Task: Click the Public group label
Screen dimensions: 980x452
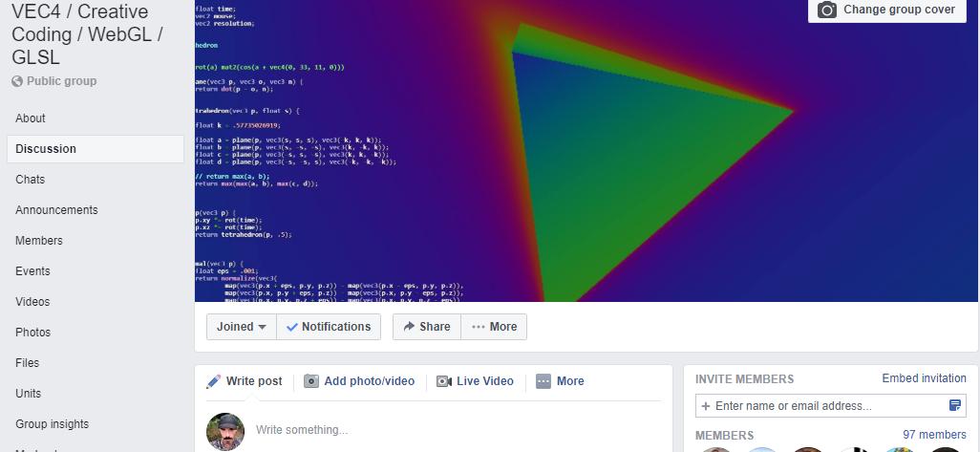Action: click(x=61, y=81)
